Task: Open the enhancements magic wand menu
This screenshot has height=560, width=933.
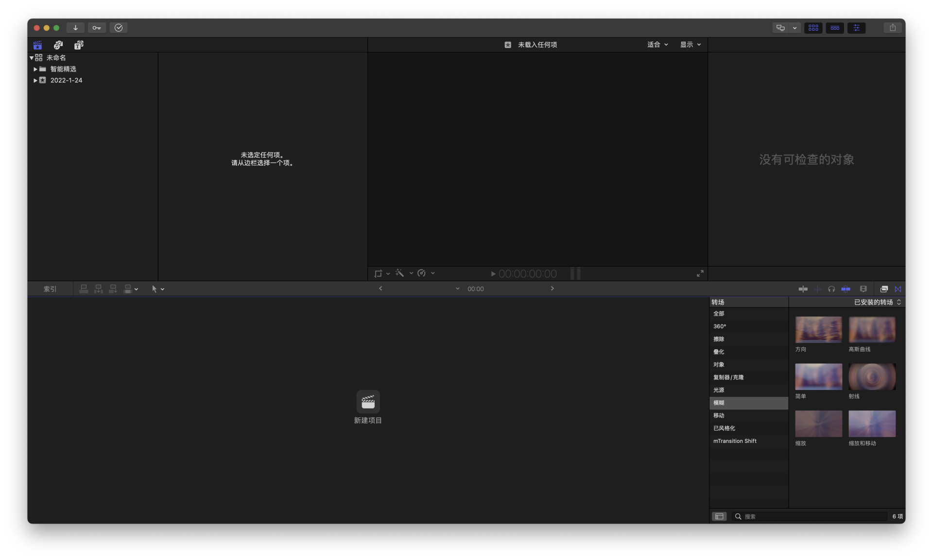Action: (x=404, y=273)
